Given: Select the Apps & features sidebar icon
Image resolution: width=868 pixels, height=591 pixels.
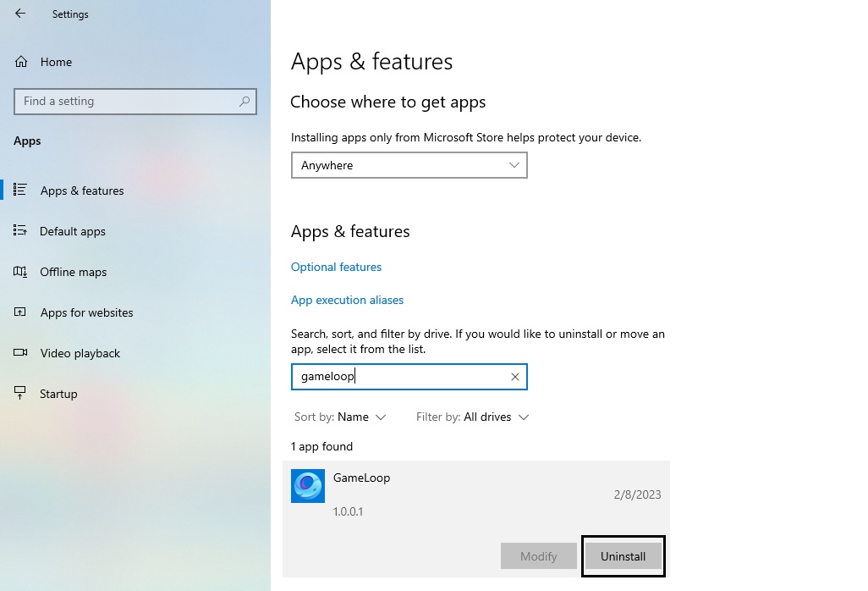Looking at the screenshot, I should [23, 190].
